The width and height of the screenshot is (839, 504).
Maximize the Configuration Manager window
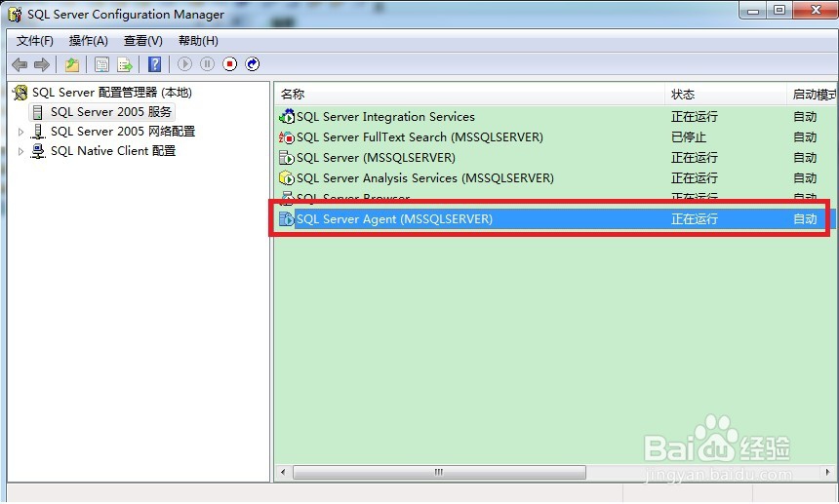tap(779, 11)
